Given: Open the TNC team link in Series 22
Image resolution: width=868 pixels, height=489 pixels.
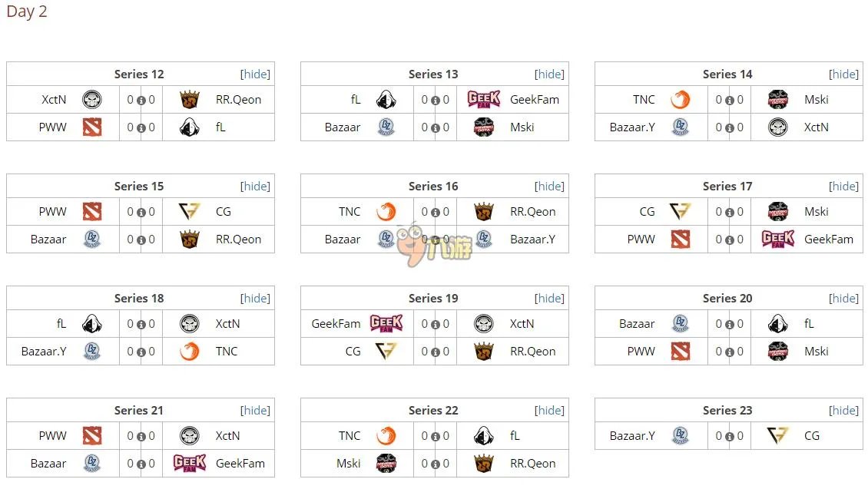Looking at the screenshot, I should pos(350,436).
